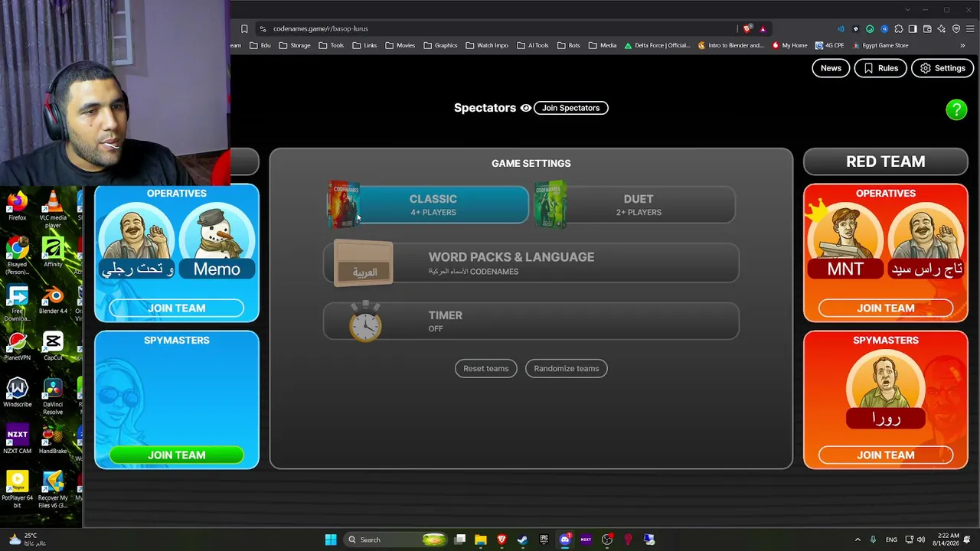Open HandBrake desktop shortcut
Viewport: 980px width, 551px height.
[53, 440]
